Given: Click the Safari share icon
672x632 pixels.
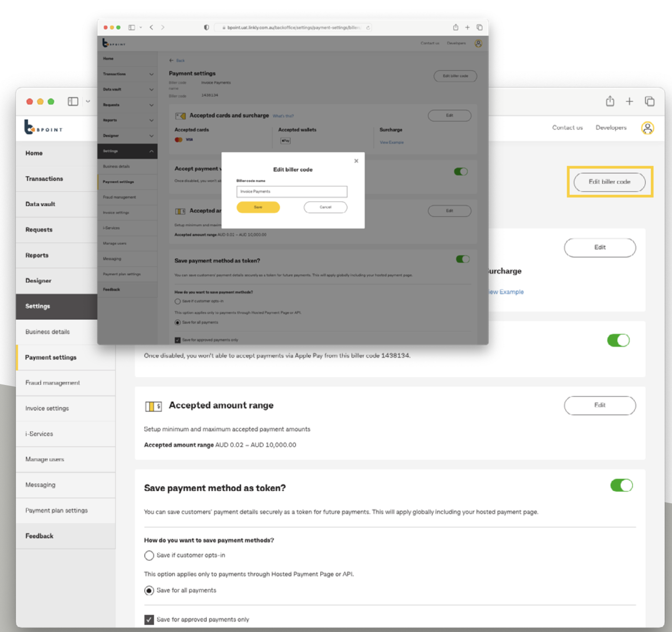Looking at the screenshot, I should (610, 101).
